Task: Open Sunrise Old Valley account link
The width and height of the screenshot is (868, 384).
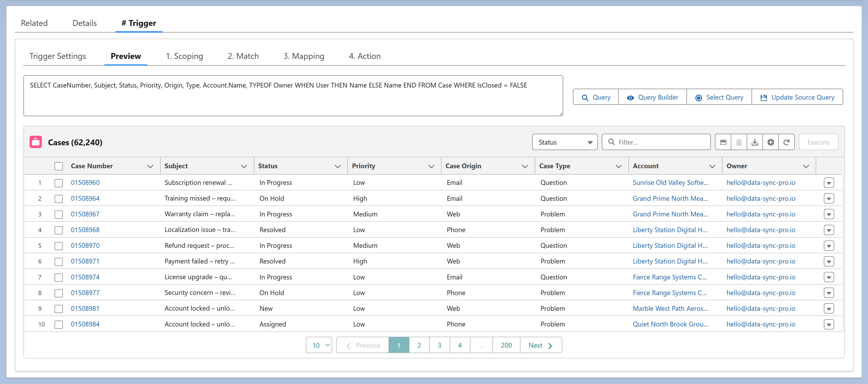Action: point(670,182)
